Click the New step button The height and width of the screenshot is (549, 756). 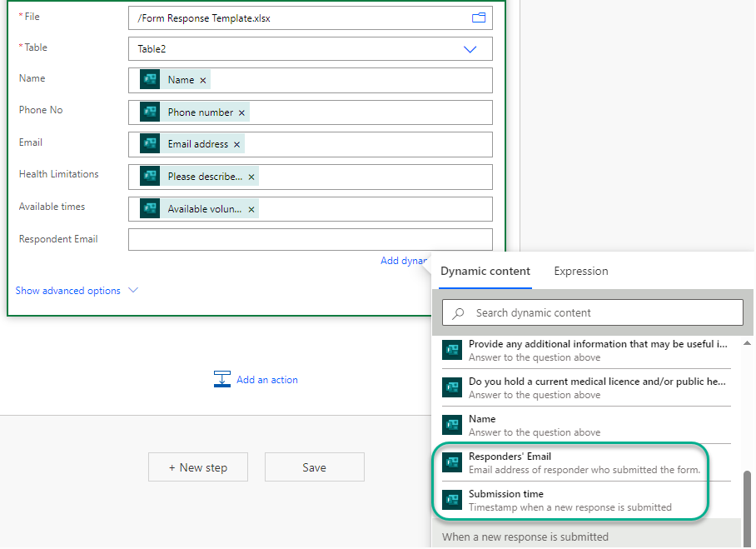198,467
